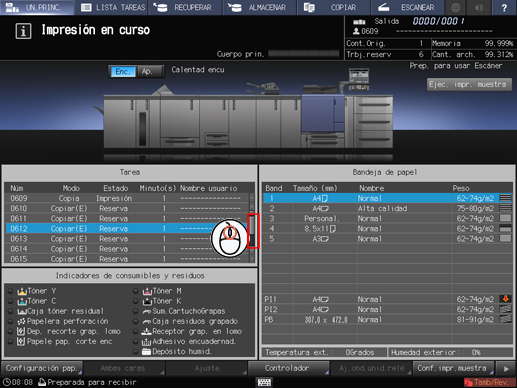Select tray 5 A3 row

(387, 239)
